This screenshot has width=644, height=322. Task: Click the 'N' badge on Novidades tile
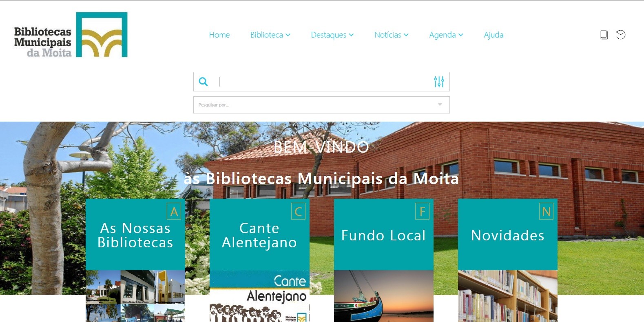pos(546,211)
